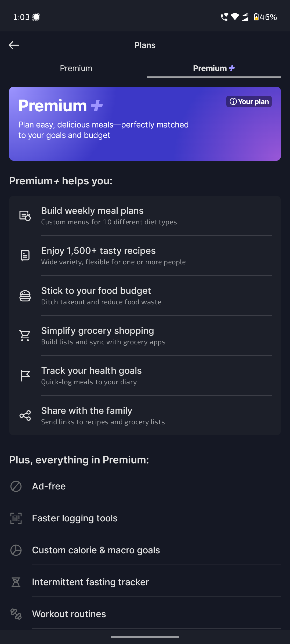
Task: Tap the Ad-free circle-slash icon
Action: point(16,486)
